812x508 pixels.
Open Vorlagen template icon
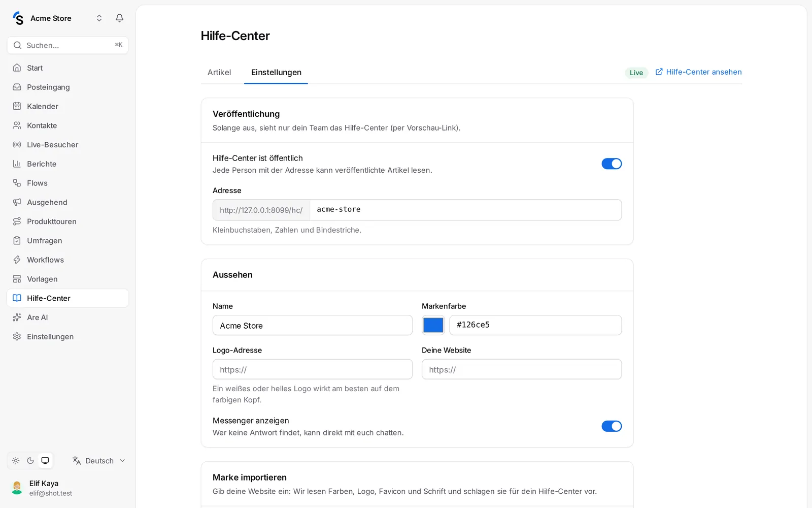pos(17,279)
